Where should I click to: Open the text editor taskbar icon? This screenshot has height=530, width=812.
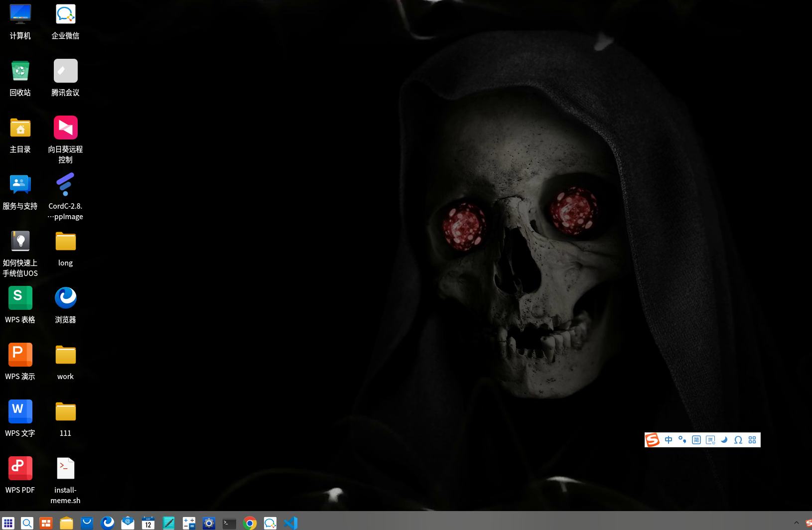(x=169, y=523)
